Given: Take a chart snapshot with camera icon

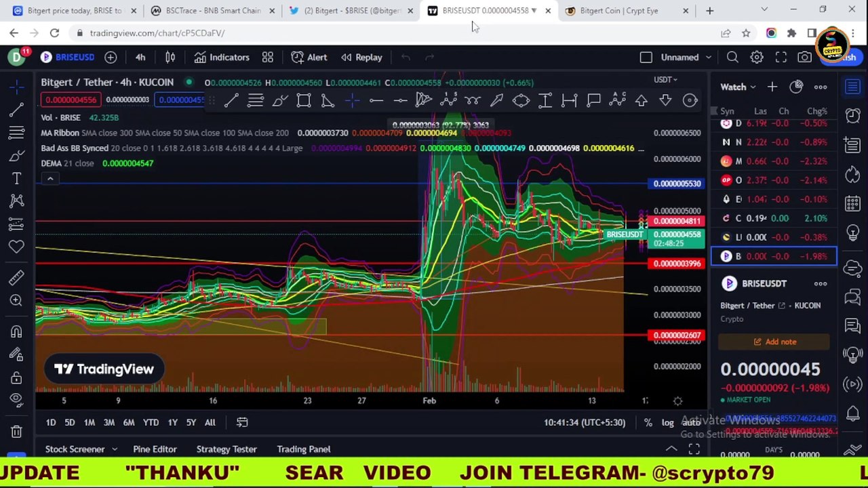Looking at the screenshot, I should point(804,58).
